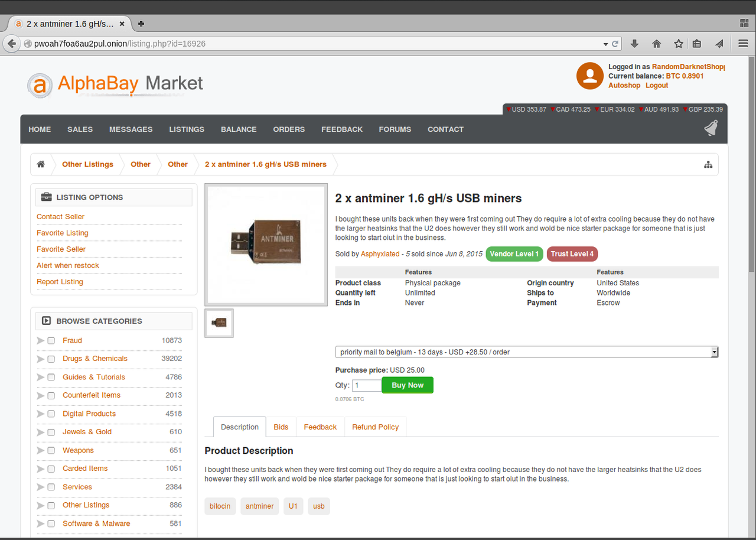Open URL history dropdown arrow
The image size is (756, 540).
point(605,44)
